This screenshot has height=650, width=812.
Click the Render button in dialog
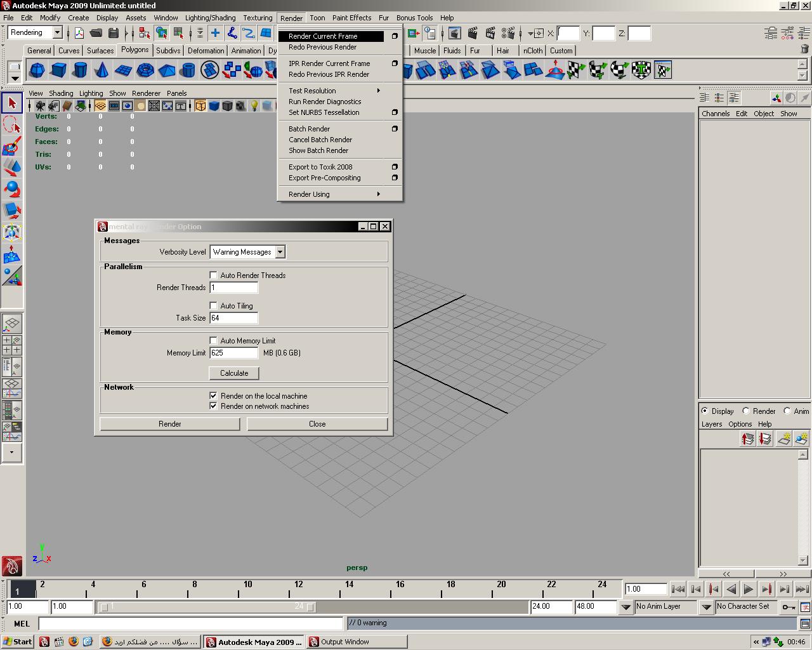(170, 424)
